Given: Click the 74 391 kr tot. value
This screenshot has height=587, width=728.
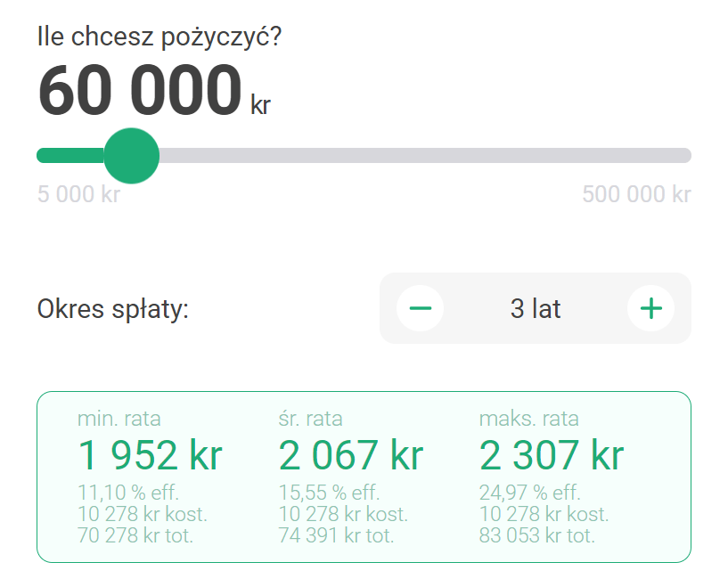Looking at the screenshot, I should 336,535.
